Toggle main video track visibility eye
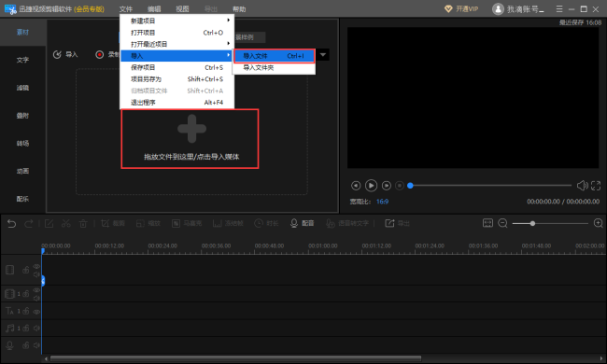This screenshot has height=364, width=607. tap(36, 266)
